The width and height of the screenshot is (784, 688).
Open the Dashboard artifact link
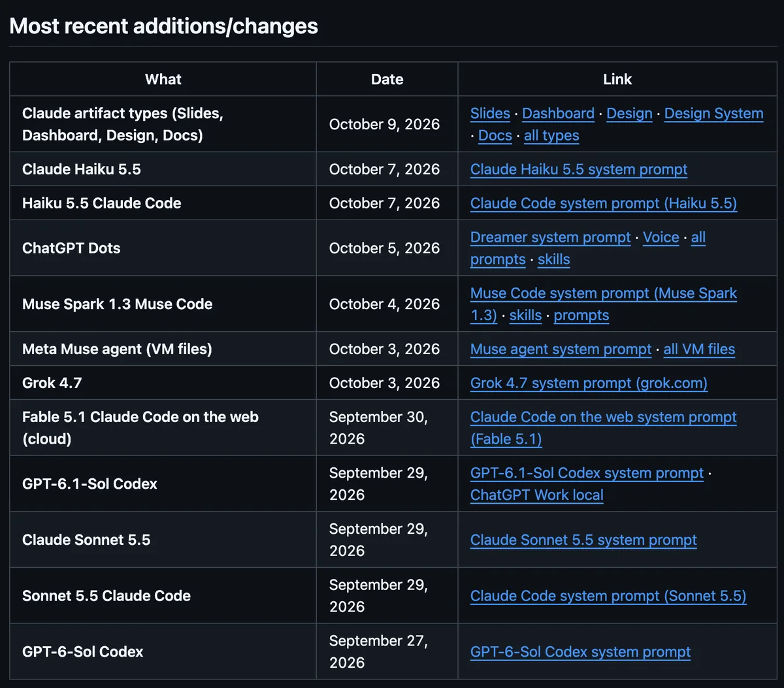559,114
